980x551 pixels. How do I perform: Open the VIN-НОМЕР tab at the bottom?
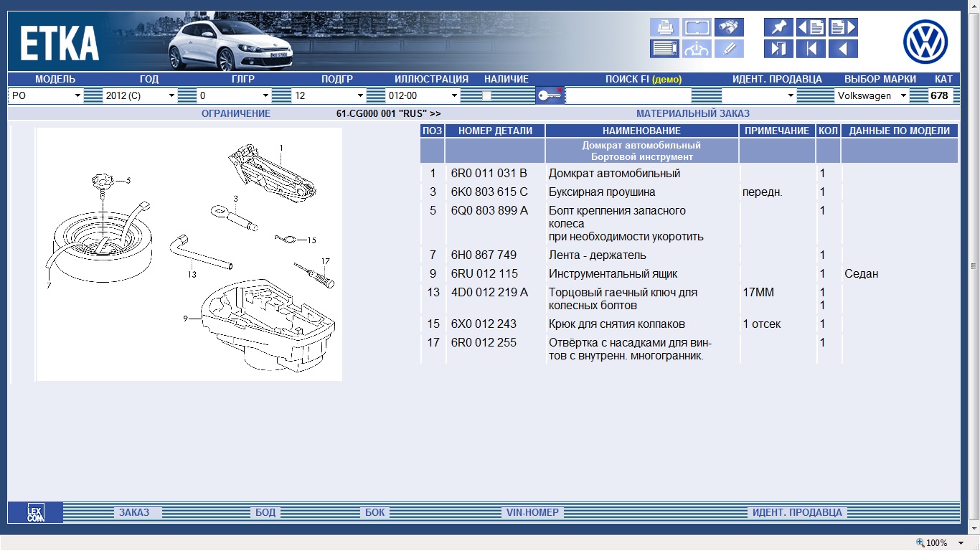pyautogui.click(x=532, y=512)
